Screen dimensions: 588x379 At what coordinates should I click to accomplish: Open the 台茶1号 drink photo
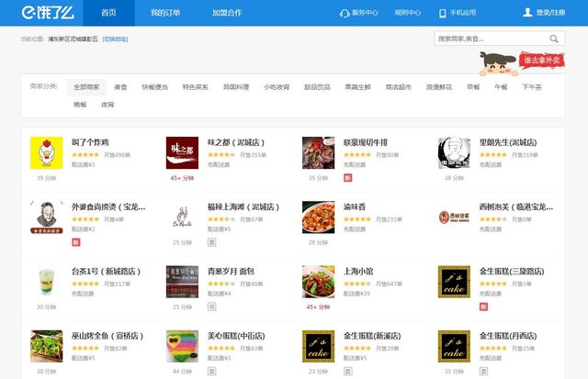coord(47,282)
